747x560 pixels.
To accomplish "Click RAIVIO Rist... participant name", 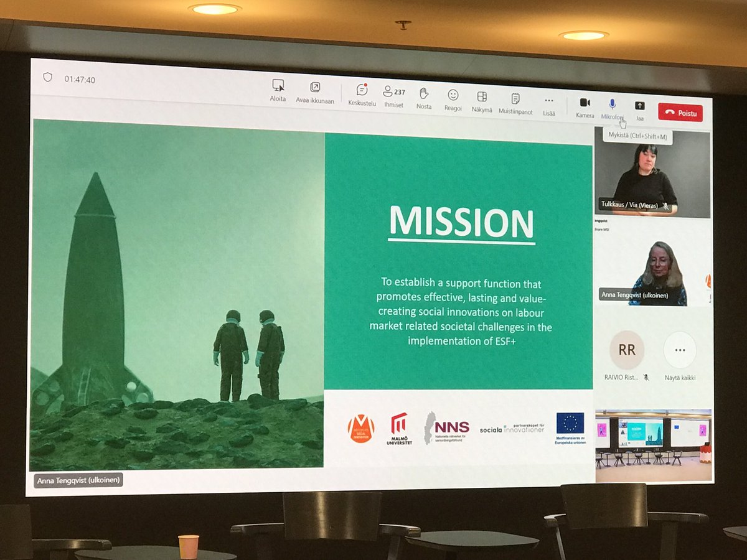I will point(621,377).
